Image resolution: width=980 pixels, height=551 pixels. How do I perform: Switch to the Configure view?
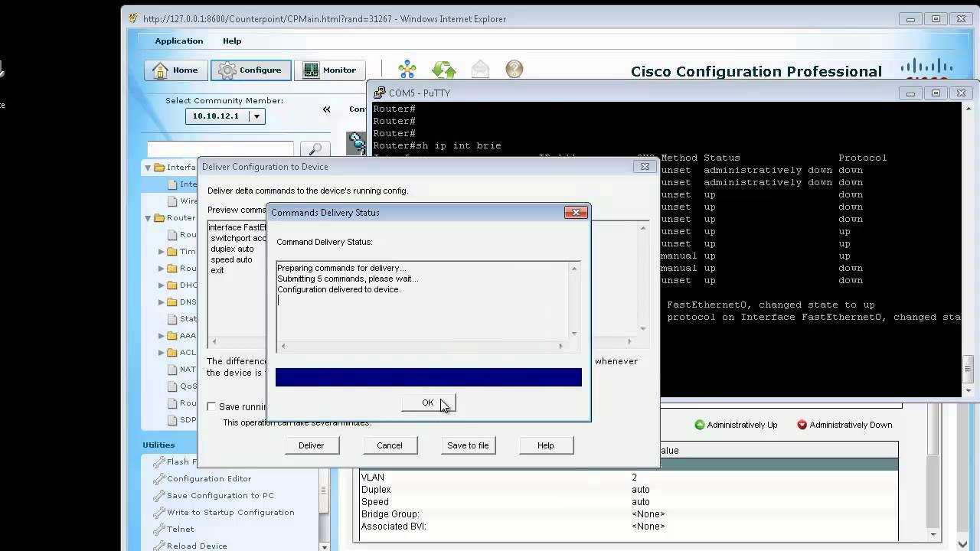click(250, 70)
